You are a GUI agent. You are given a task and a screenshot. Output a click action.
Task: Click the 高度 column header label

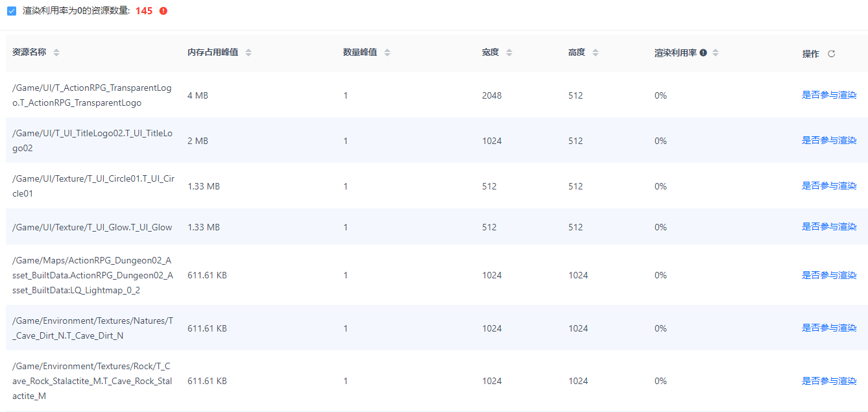[577, 53]
